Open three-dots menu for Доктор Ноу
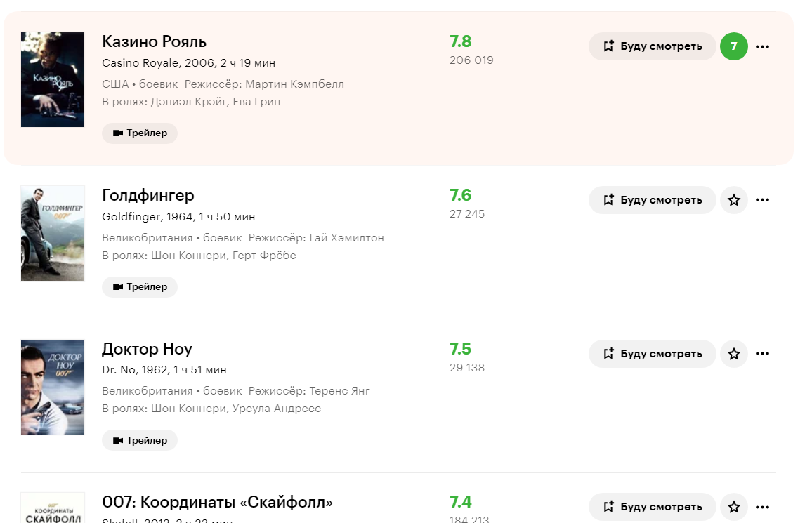812x523 pixels. click(762, 354)
